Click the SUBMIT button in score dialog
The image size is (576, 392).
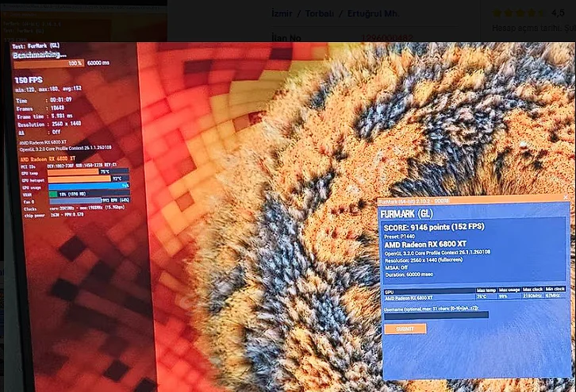pos(405,329)
